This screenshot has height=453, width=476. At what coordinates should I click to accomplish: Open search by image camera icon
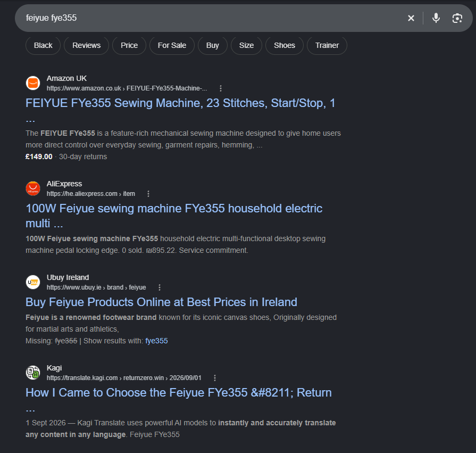pyautogui.click(x=457, y=18)
